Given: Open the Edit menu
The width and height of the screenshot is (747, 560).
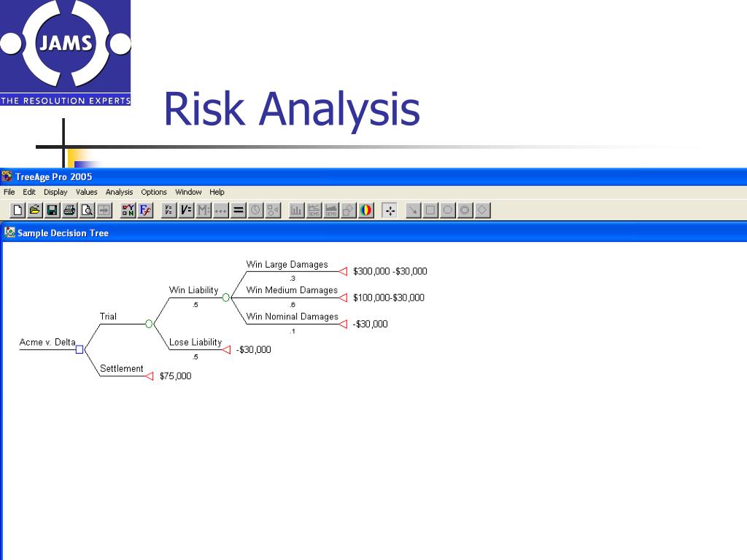Looking at the screenshot, I should pyautogui.click(x=29, y=192).
